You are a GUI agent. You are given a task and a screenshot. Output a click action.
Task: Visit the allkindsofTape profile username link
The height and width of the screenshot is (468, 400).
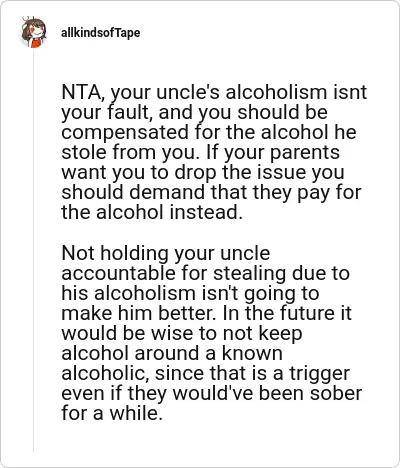[100, 33]
